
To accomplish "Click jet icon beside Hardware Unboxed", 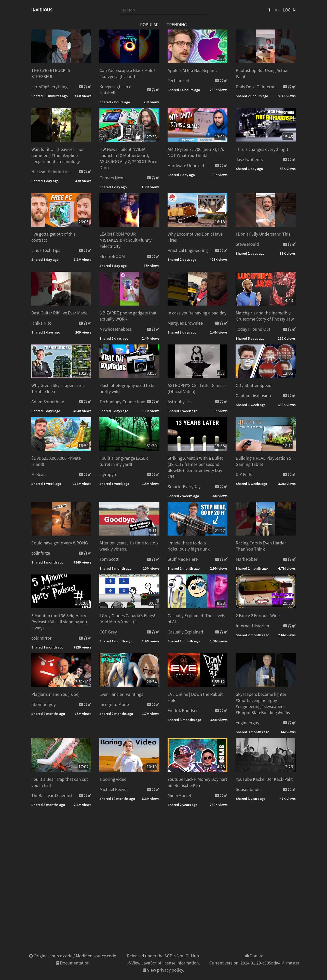I will click(x=226, y=166).
